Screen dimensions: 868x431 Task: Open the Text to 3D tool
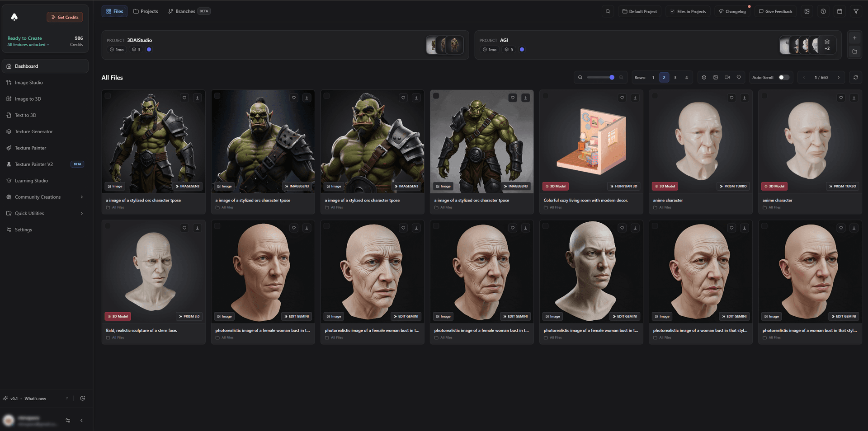pos(26,115)
